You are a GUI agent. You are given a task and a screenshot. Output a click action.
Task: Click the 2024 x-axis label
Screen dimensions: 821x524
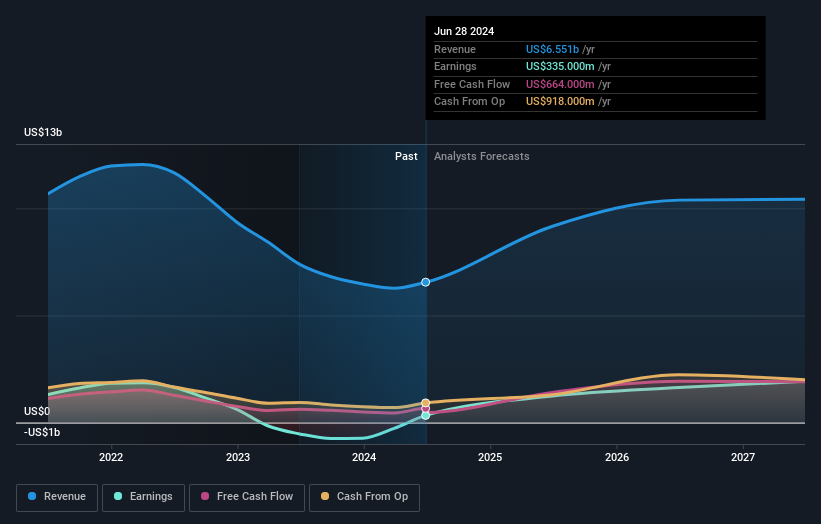[364, 457]
